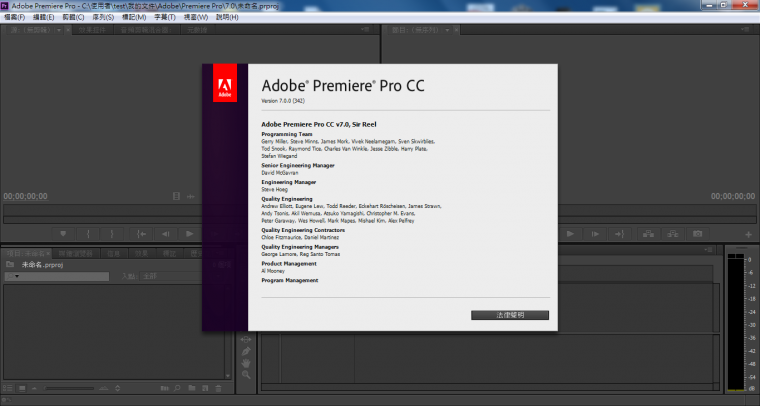Click the New Item icon in Project panel
This screenshot has height=406, width=760.
tap(205, 388)
